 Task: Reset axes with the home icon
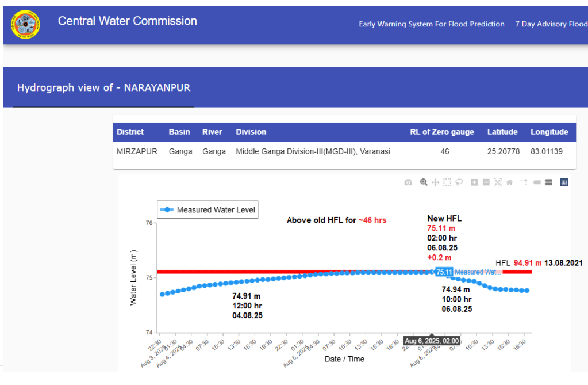(509, 182)
